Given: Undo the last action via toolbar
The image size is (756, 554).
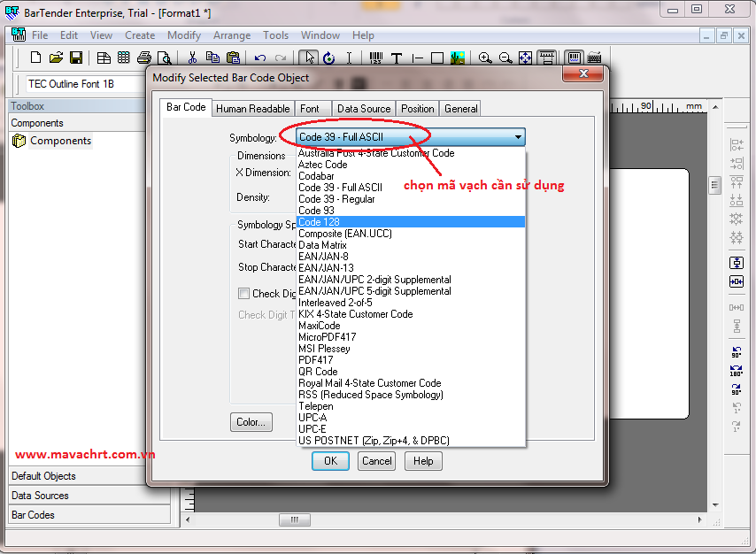Looking at the screenshot, I should (260, 58).
